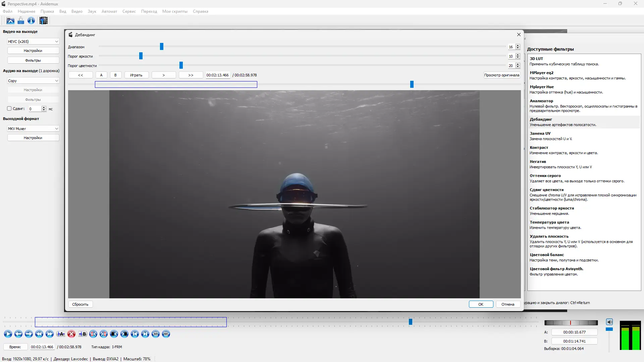Click the set marker B icon

[83, 334]
